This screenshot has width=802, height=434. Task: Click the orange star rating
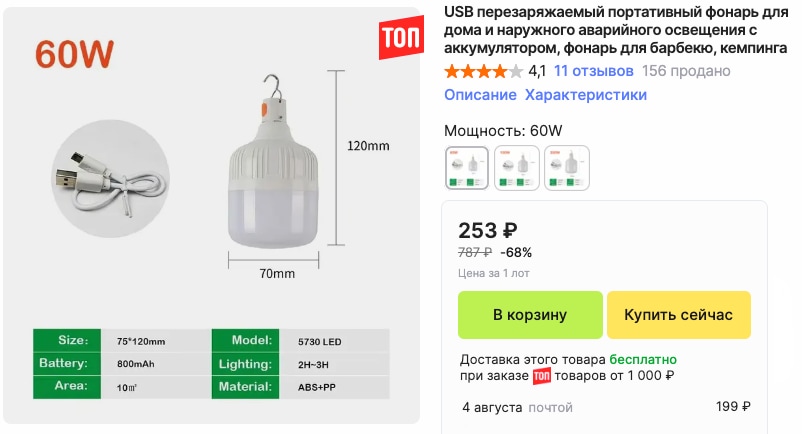pos(483,71)
